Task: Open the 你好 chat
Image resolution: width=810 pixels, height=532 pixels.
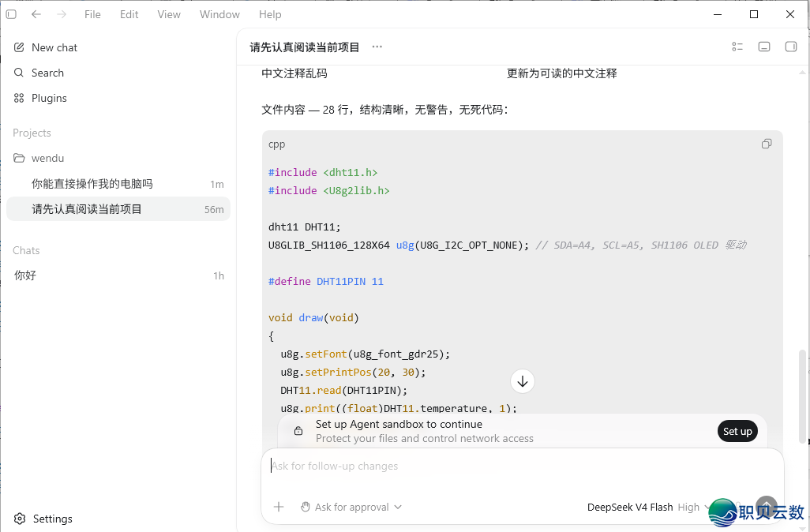Action: pyautogui.click(x=118, y=275)
